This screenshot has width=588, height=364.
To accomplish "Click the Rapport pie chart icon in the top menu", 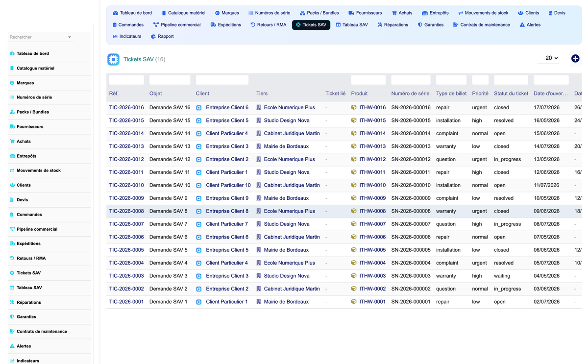I will [153, 36].
